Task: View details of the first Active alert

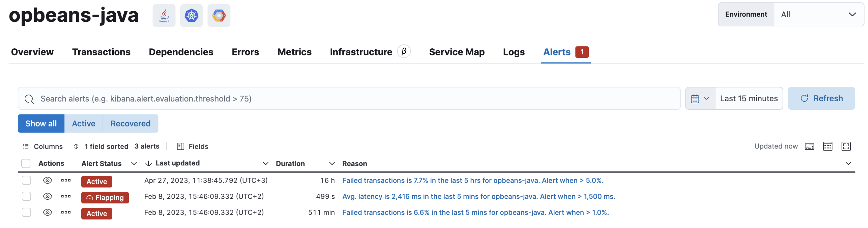Action: pos(48,180)
